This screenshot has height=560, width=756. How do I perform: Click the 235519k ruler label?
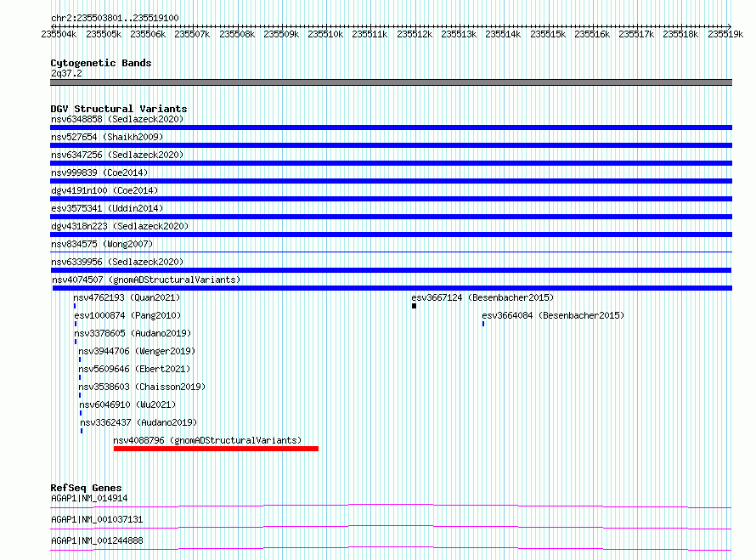725,34
